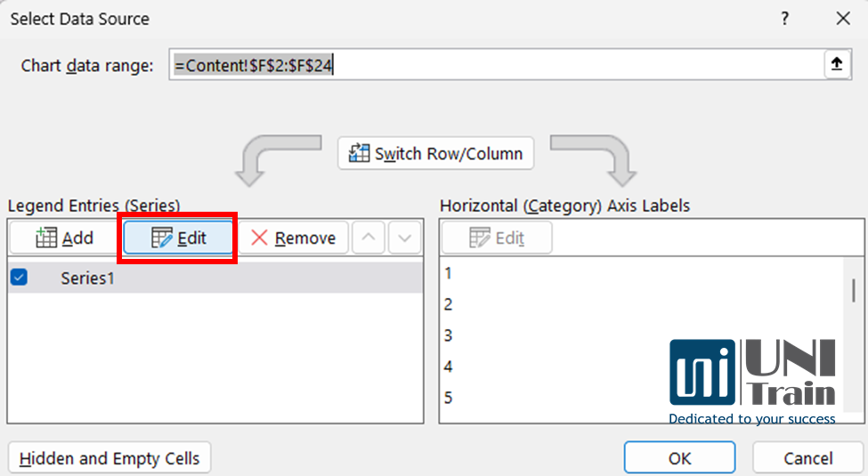Add a new legend series

(64, 238)
